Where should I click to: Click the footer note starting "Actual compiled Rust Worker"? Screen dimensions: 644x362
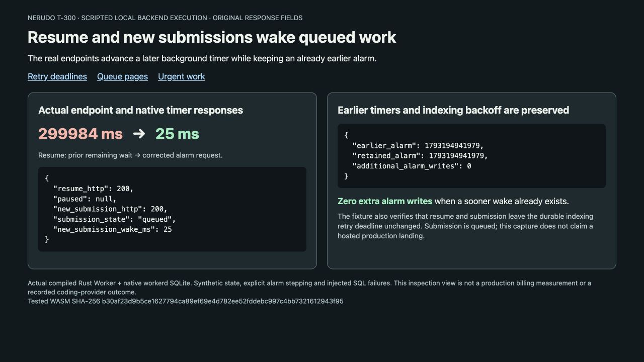(309, 288)
